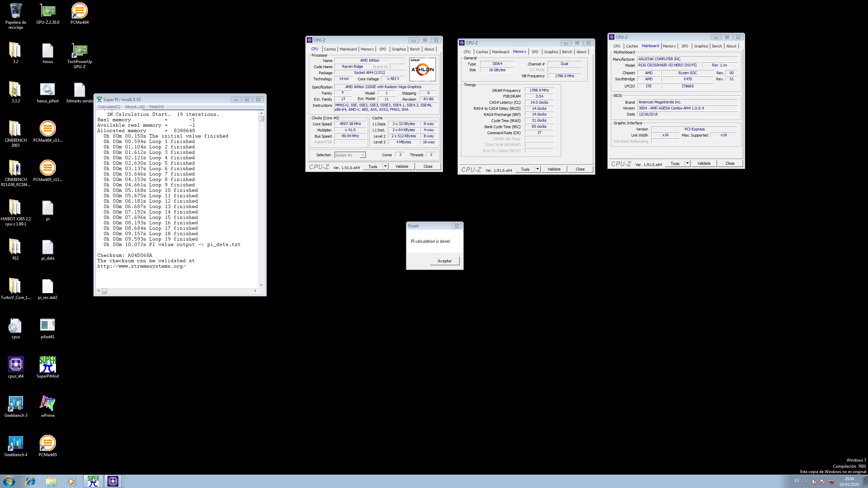This screenshot has width=868, height=488.
Task: Open the R11 folder icon
Action: [x=16, y=250]
